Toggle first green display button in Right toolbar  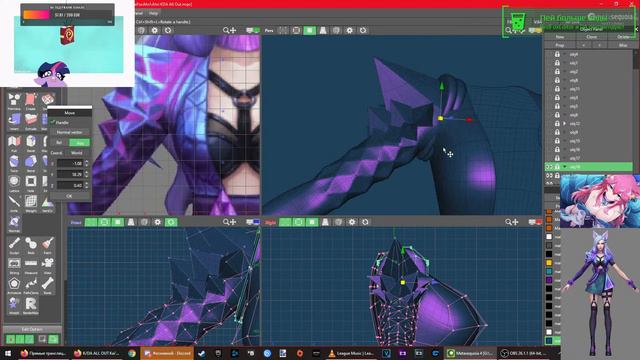coord(285,222)
